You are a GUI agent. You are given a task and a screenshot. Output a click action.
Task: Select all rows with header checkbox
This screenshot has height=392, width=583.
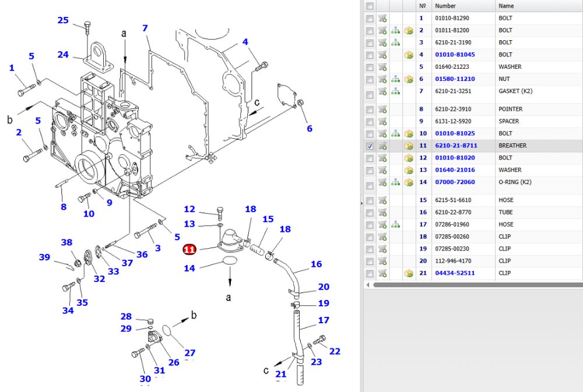(x=370, y=6)
